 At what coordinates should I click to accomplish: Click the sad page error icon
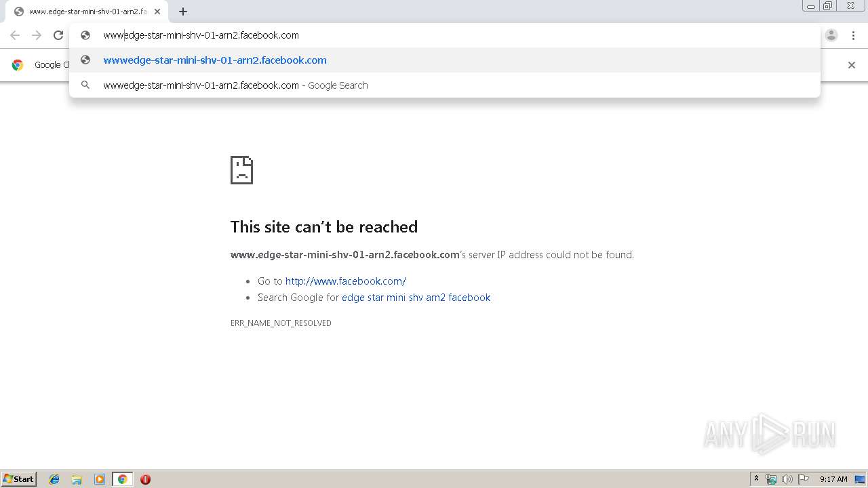241,170
